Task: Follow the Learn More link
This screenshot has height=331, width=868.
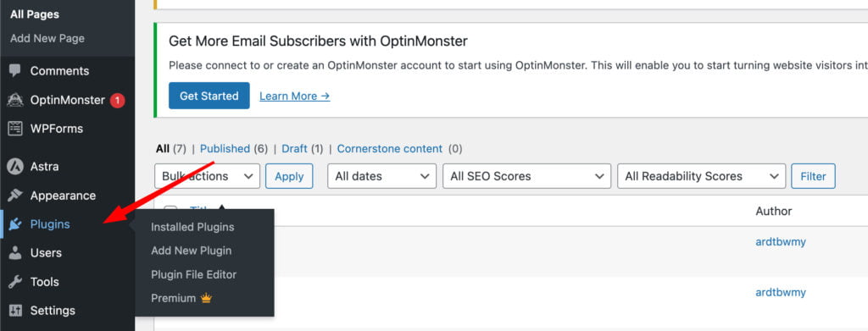Action: (x=294, y=97)
